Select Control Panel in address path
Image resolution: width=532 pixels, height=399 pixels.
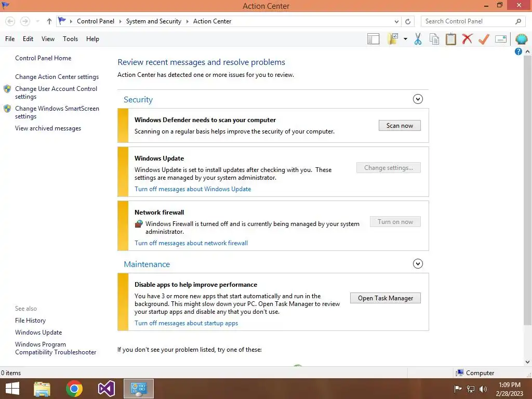[96, 21]
